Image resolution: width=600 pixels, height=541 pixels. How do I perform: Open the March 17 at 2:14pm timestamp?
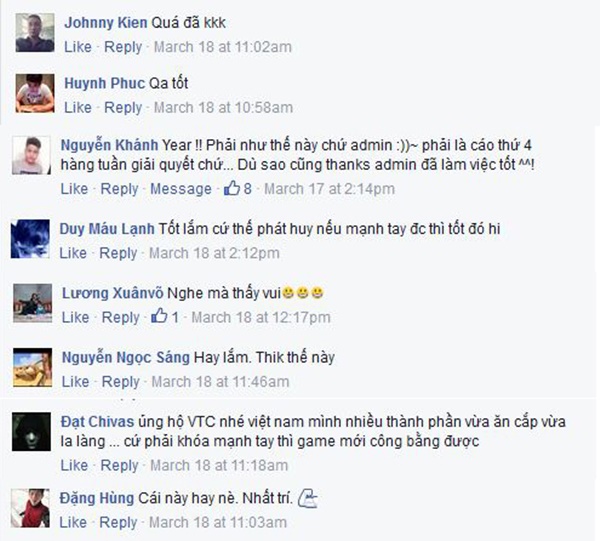tap(329, 189)
